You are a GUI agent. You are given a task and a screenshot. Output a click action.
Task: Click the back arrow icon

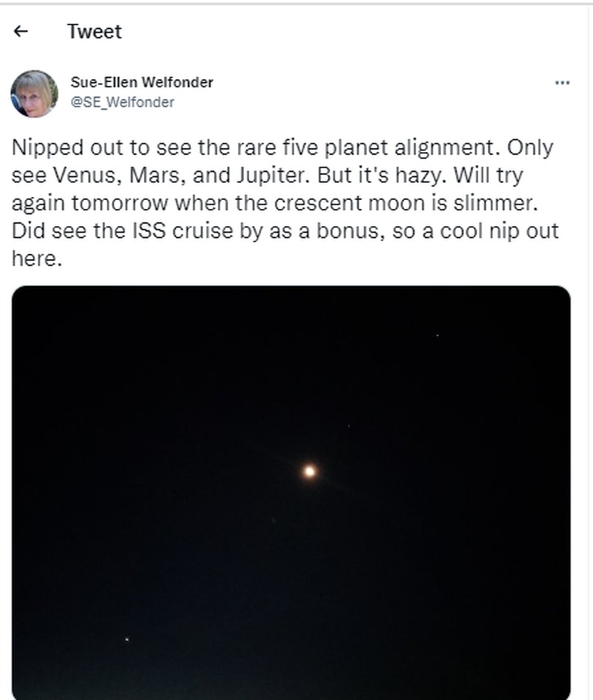coord(21,31)
